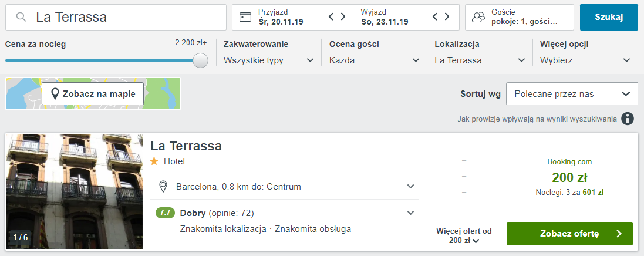This screenshot has width=644, height=256.
Task: Go to previous arrival date
Action: (x=332, y=17)
